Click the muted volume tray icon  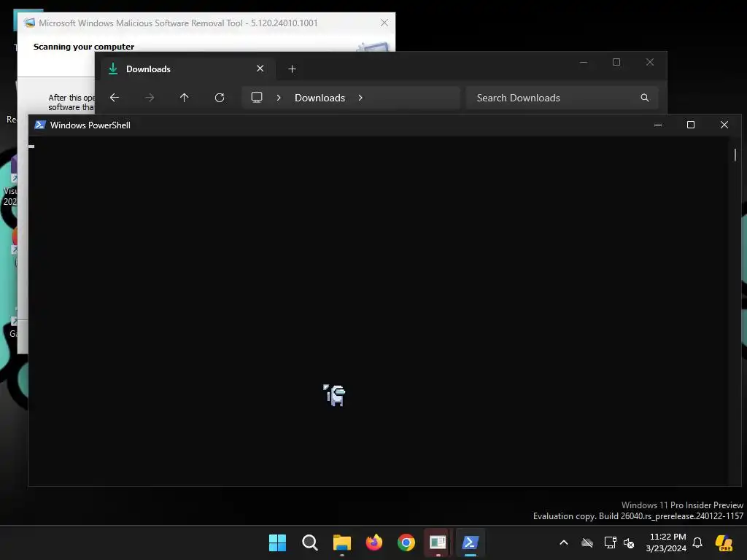629,542
